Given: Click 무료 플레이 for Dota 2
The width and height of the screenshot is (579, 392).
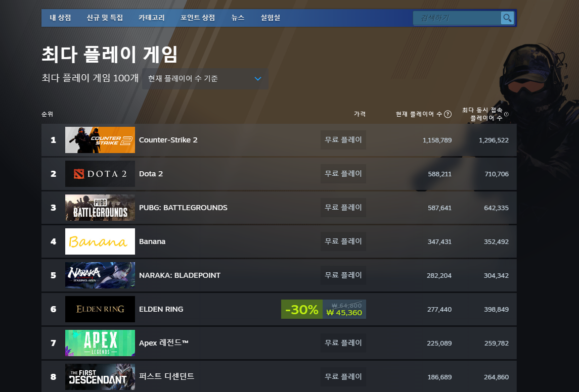Looking at the screenshot, I should point(343,174).
